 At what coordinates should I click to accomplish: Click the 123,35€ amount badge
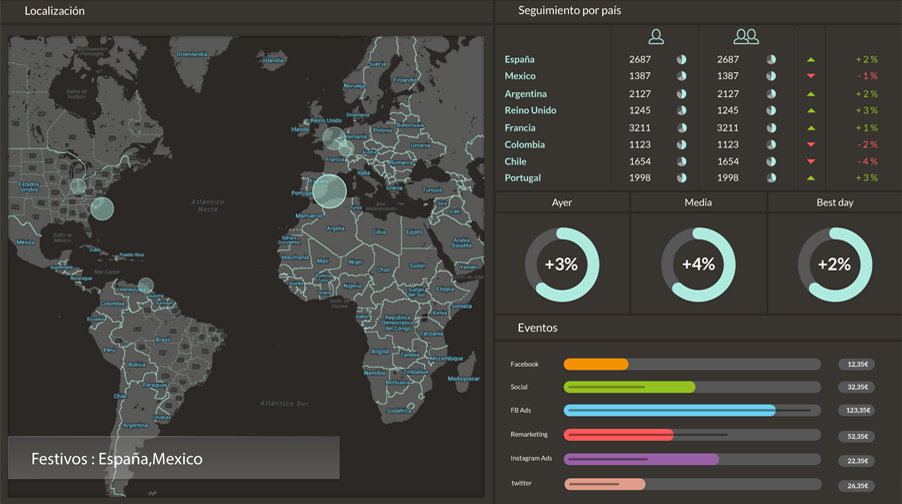point(857,410)
